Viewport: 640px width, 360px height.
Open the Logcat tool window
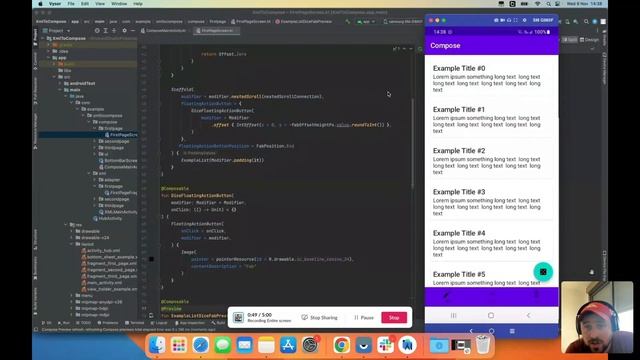tap(159, 323)
